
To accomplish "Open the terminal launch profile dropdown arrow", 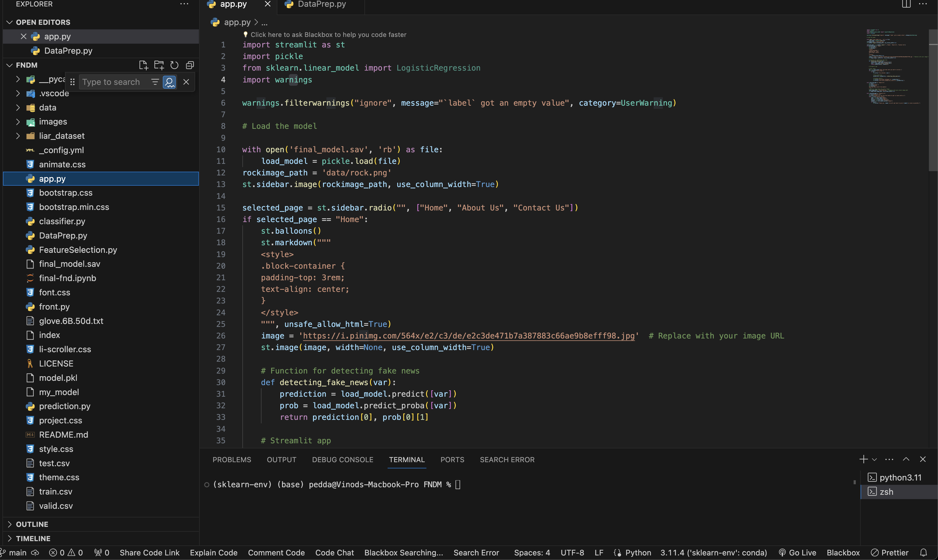I will [874, 460].
